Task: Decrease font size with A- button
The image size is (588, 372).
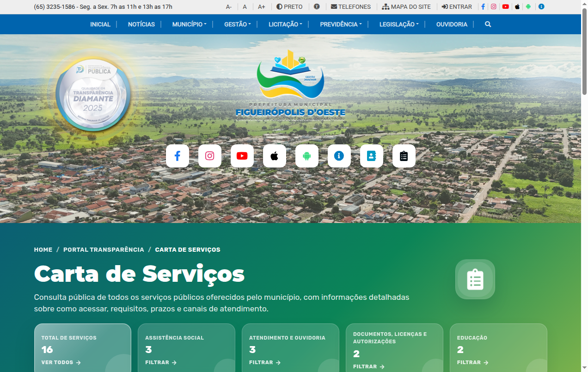Action: coord(229,7)
